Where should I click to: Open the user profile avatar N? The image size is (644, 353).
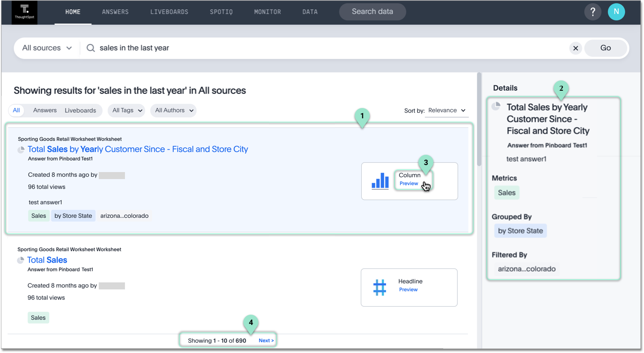click(x=616, y=12)
